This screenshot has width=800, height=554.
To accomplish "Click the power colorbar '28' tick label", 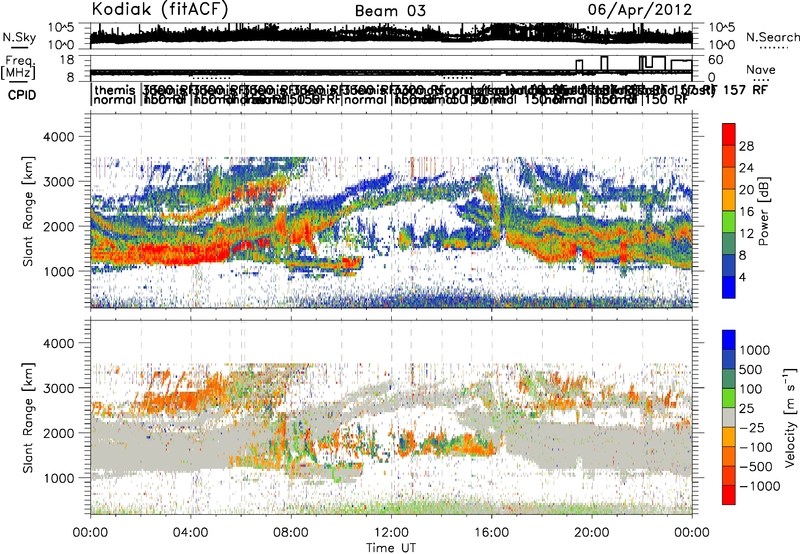I will 746,146.
